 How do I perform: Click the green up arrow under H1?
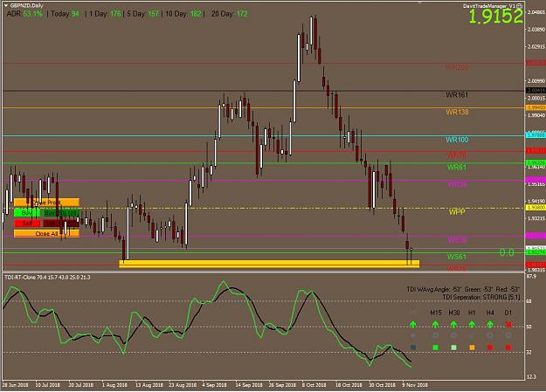[x=472, y=325]
